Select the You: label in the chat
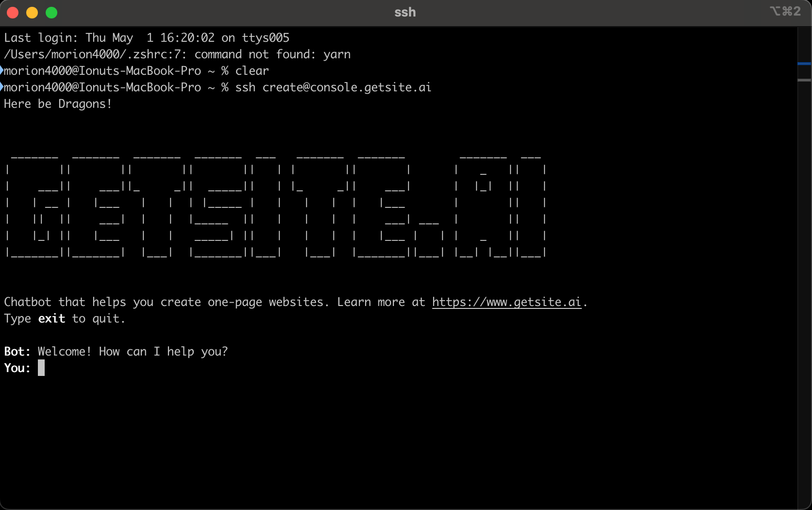The height and width of the screenshot is (510, 812). pyautogui.click(x=17, y=368)
